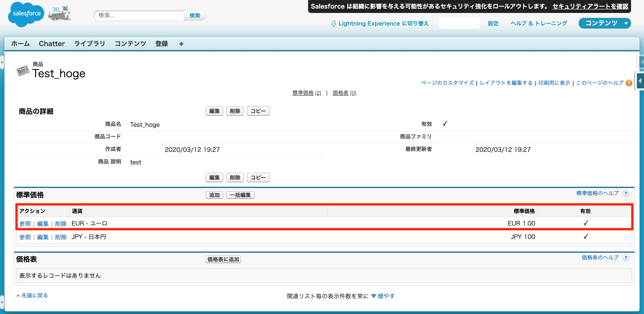Open the Chatter tab

click(52, 44)
